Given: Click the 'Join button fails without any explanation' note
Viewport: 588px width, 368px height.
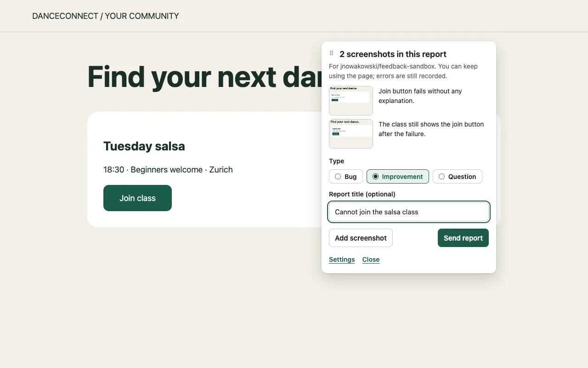Looking at the screenshot, I should coord(420,96).
